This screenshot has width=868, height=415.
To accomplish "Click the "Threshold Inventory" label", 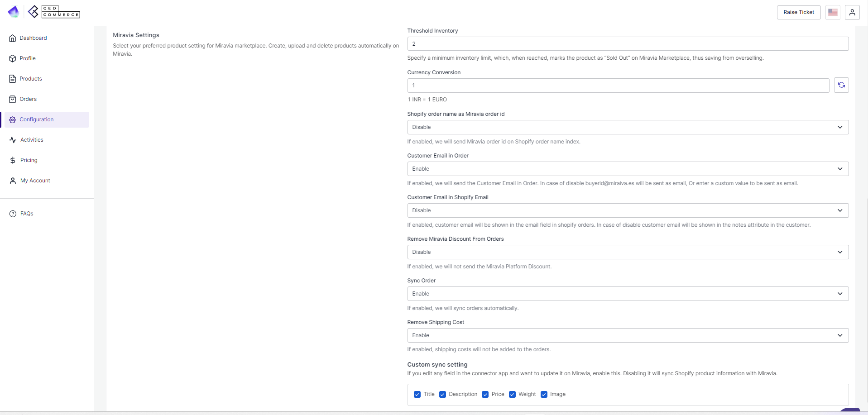I will [x=432, y=31].
